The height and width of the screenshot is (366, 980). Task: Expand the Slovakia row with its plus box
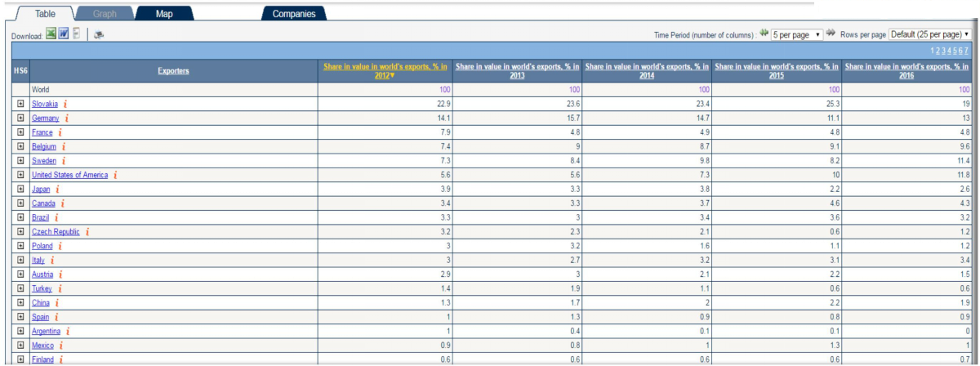tap(20, 104)
